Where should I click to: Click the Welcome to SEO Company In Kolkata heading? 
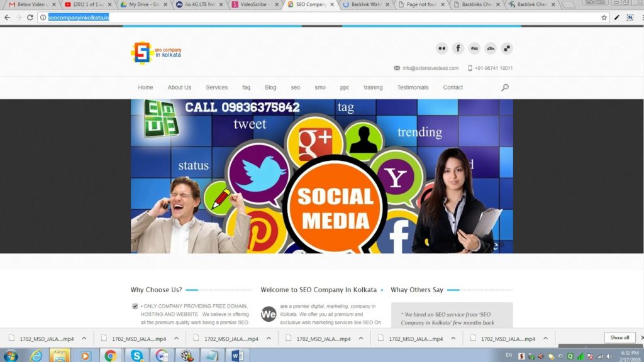click(318, 290)
